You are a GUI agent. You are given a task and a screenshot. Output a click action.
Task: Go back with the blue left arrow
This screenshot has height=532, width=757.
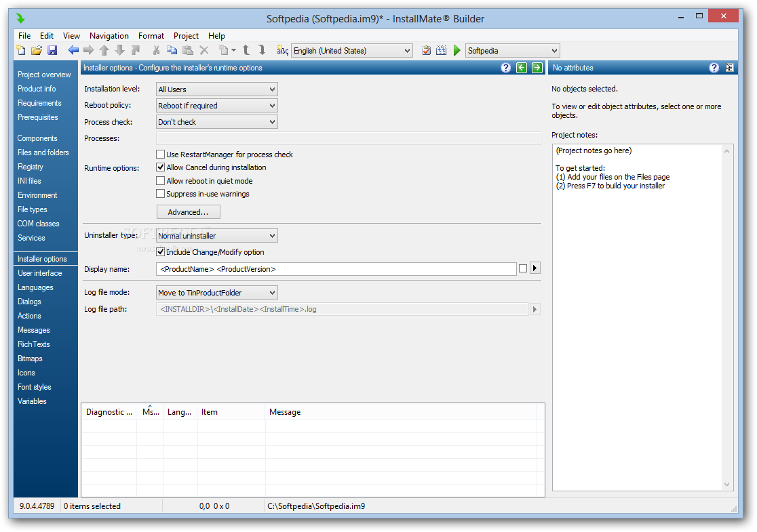pyautogui.click(x=73, y=50)
